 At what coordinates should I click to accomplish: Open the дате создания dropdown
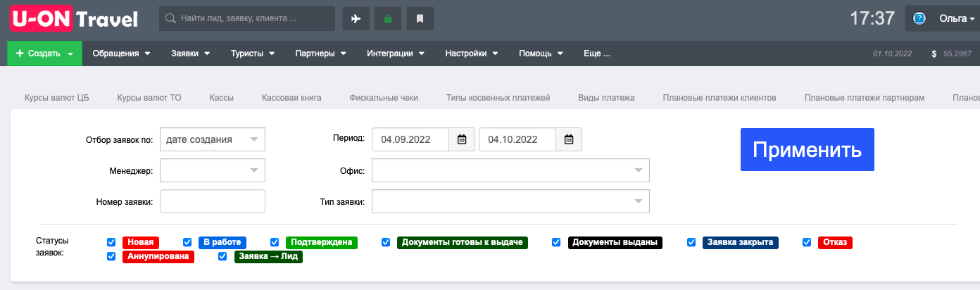pos(213,139)
